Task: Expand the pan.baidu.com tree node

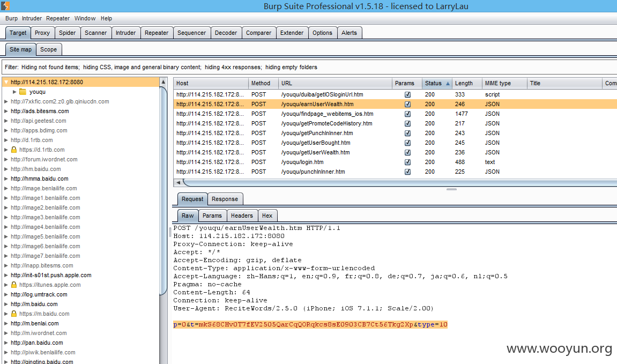Action: click(x=6, y=343)
